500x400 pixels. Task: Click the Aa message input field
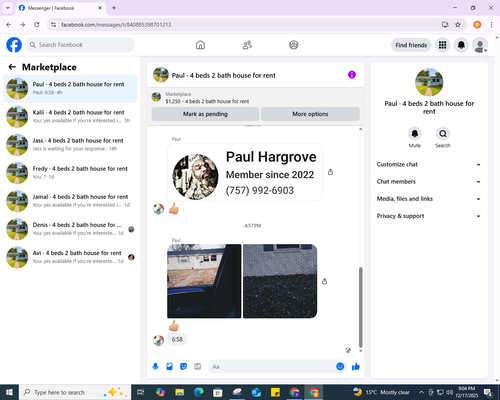pos(272,367)
